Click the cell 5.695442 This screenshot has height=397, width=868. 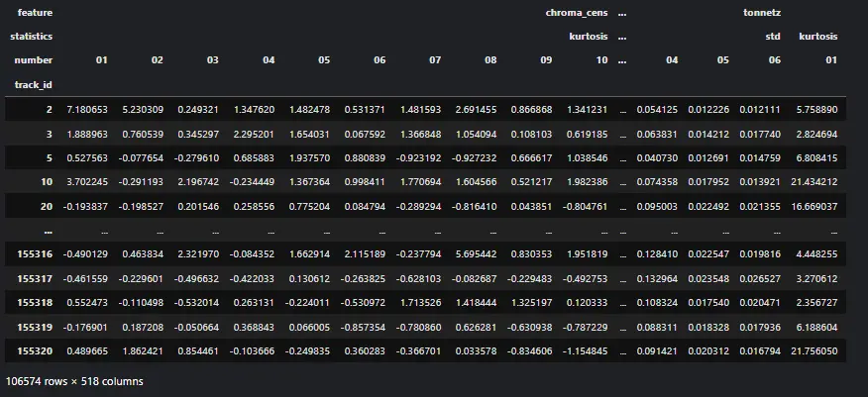(x=476, y=254)
